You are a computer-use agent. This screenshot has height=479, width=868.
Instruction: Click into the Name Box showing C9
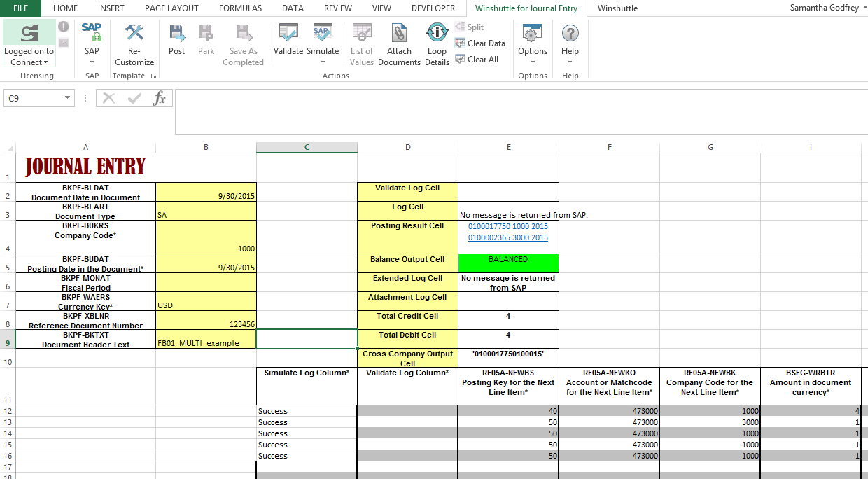(33, 98)
